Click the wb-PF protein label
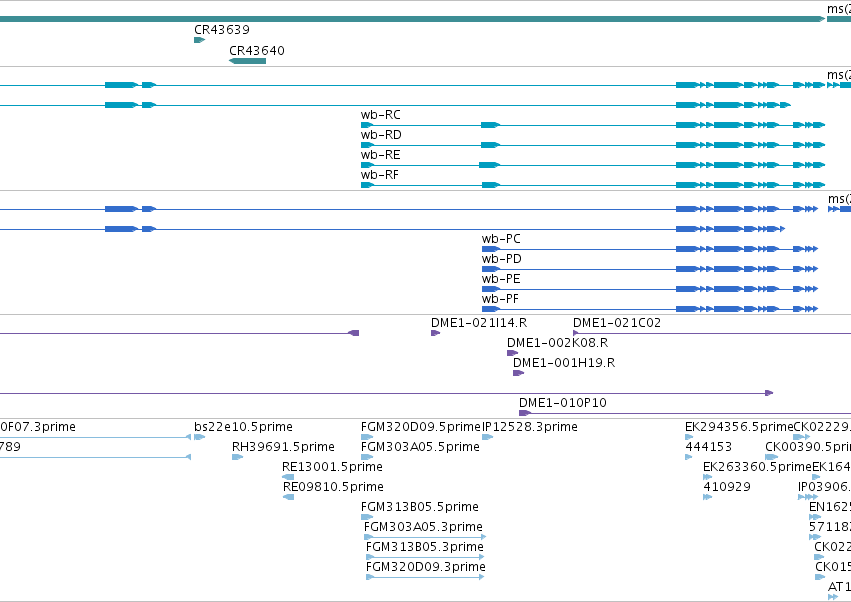 [500, 299]
